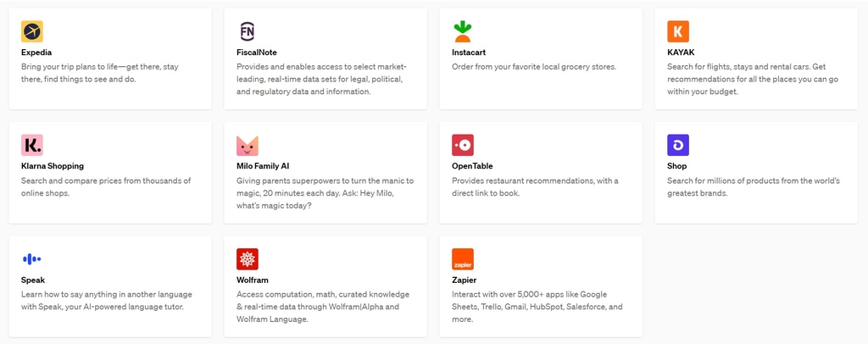This screenshot has width=868, height=344.
Task: Select the Instacart carrot icon
Action: coord(463,31)
